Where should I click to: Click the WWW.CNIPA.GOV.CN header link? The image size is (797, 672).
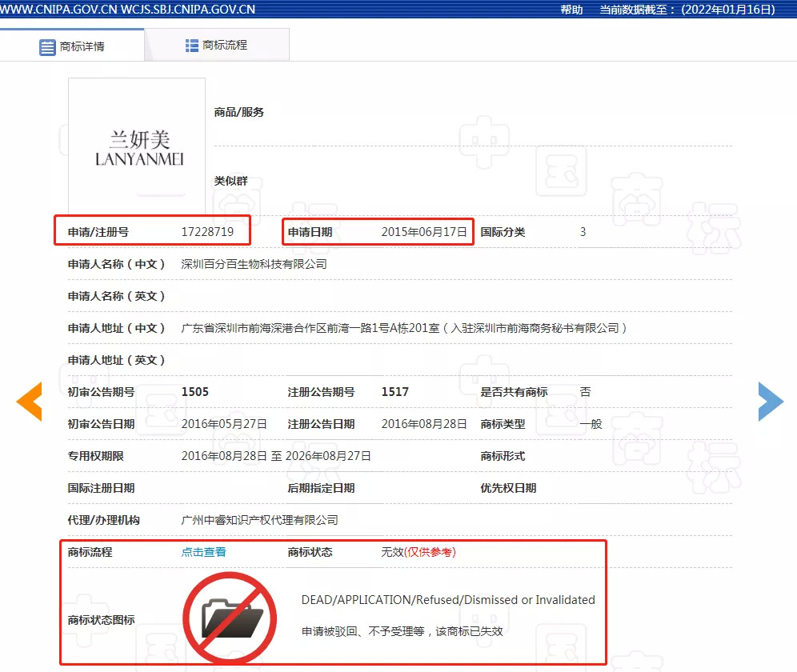58,10
